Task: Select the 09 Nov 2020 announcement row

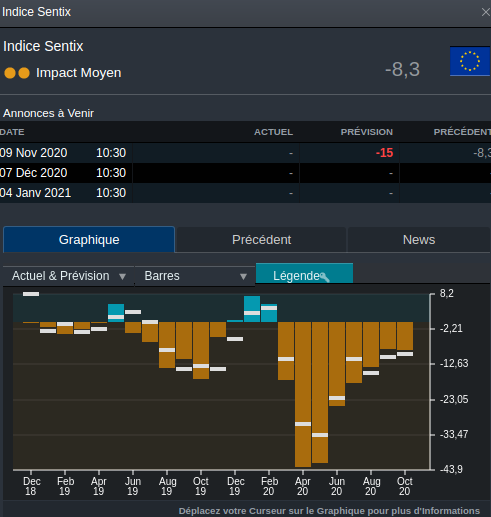Action: click(245, 153)
